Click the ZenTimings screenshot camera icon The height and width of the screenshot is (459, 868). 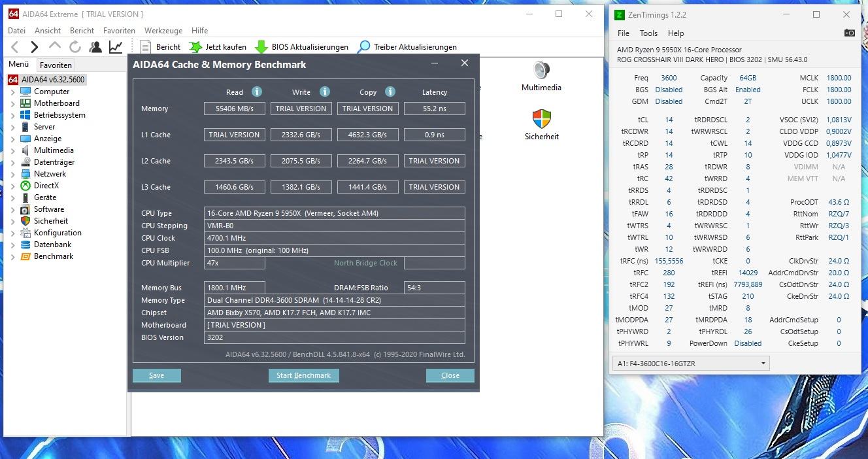point(849,33)
